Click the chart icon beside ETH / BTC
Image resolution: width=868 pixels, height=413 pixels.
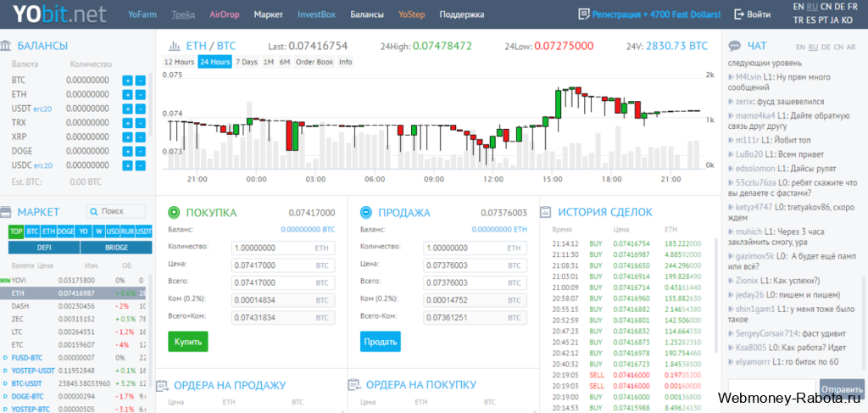pyautogui.click(x=175, y=46)
